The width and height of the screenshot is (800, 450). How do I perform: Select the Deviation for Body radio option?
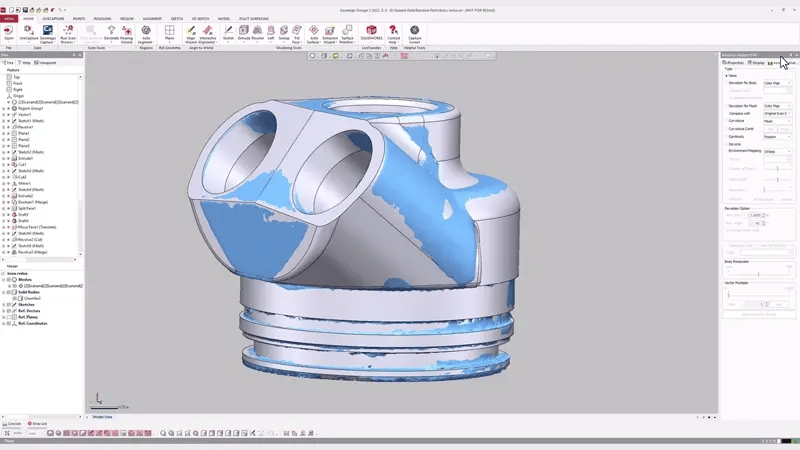point(727,83)
